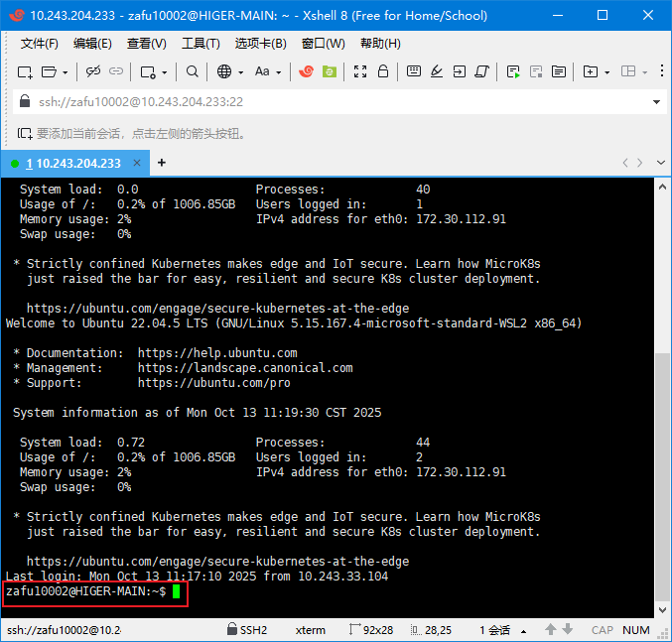Click the lock screen padlock icon
672x642 pixels.
click(383, 71)
